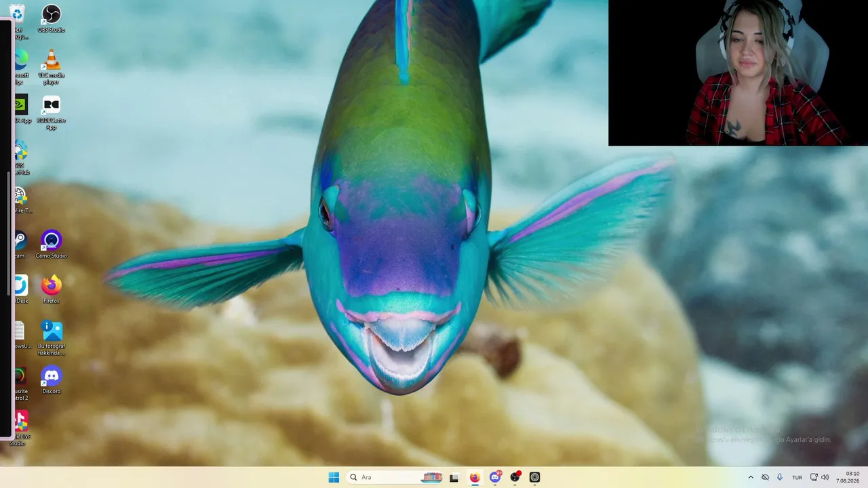868x488 pixels.
Task: Click the microphone tray icon
Action: pyautogui.click(x=780, y=477)
